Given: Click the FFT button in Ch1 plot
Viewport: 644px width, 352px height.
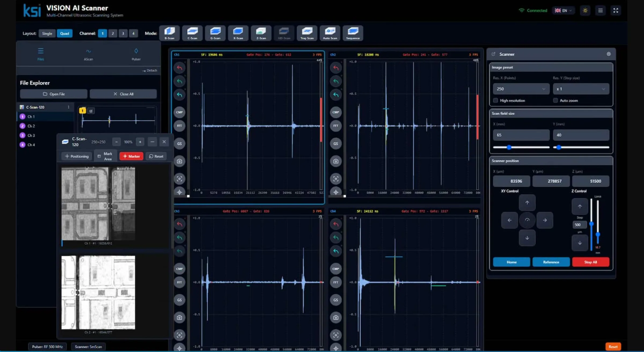Looking at the screenshot, I should 180,126.
